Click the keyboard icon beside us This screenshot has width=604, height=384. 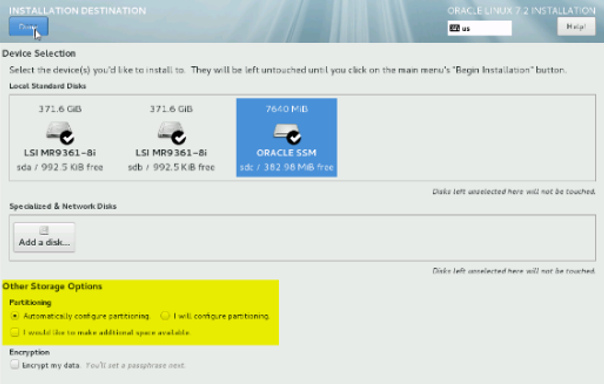pos(455,28)
